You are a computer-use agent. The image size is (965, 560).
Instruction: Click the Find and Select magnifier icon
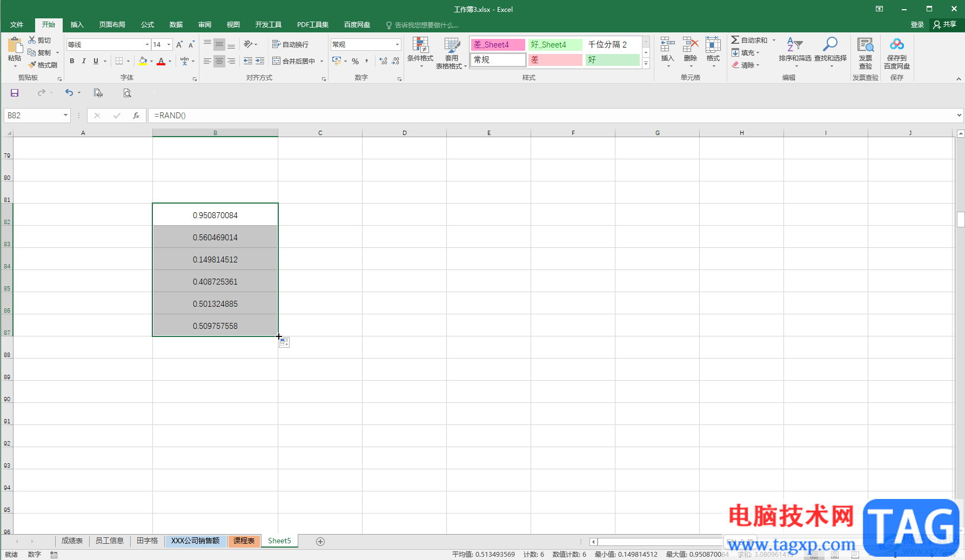pos(830,44)
